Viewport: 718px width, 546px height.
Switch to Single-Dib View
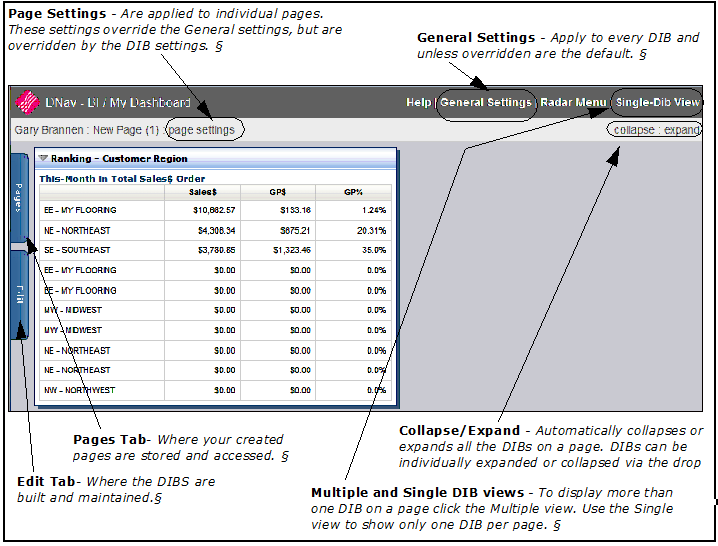(657, 103)
